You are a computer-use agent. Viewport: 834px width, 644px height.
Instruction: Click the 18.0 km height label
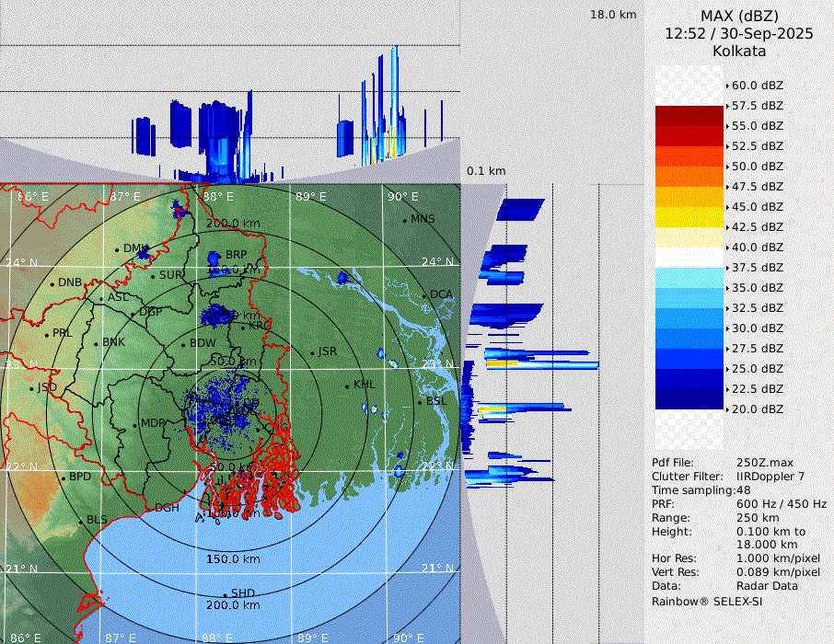tap(613, 15)
